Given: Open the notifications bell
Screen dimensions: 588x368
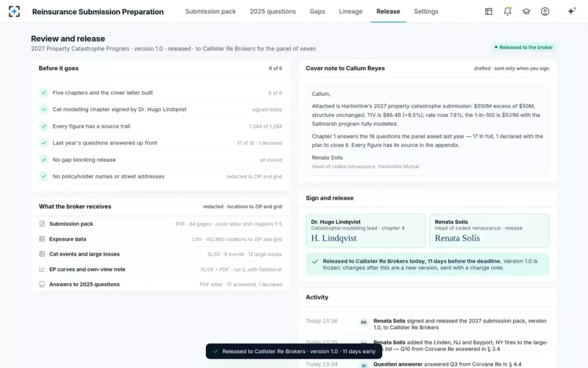Looking at the screenshot, I should click(508, 11).
